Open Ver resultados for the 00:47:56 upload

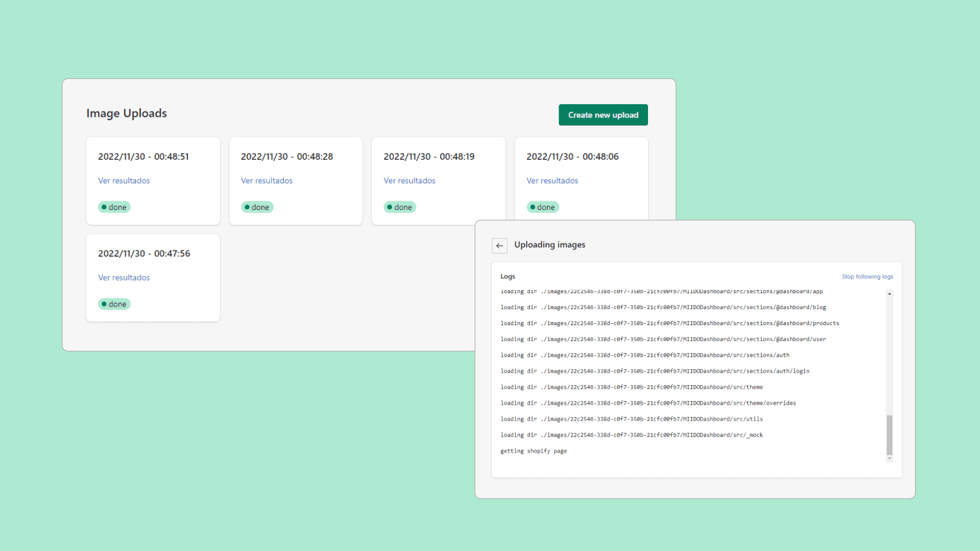point(124,277)
